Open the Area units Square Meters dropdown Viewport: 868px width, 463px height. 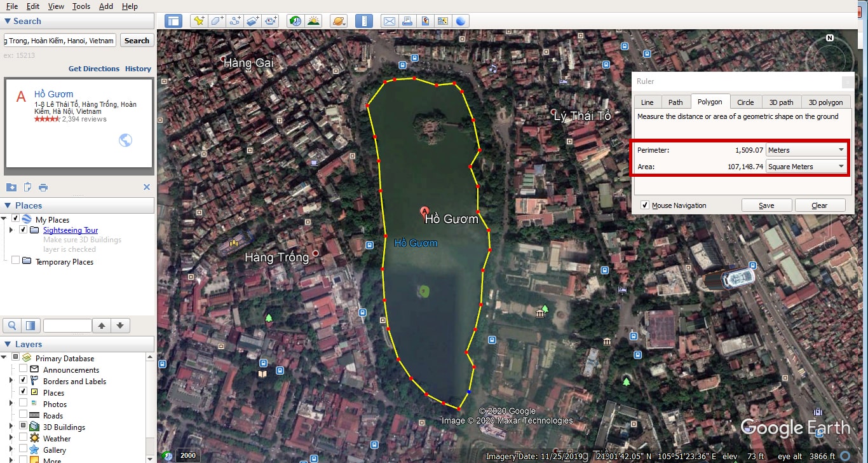click(x=806, y=167)
